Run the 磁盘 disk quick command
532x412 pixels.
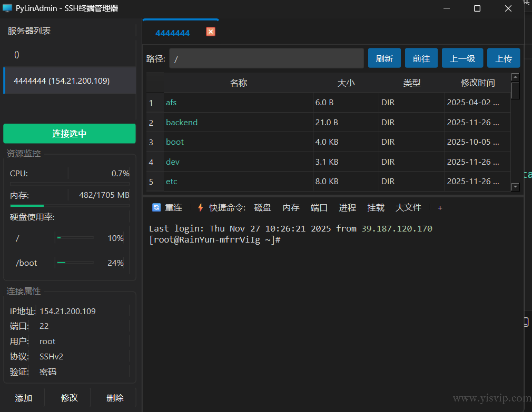262,207
